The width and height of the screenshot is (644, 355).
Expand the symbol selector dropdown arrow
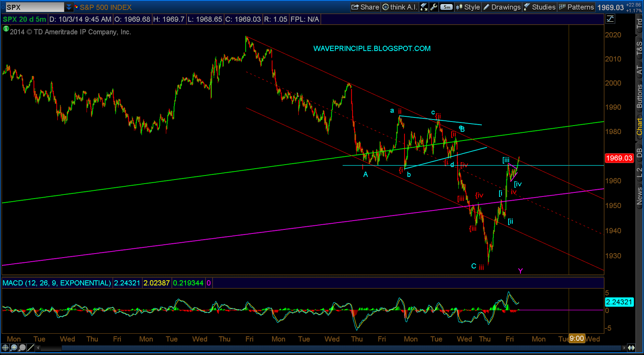69,7
